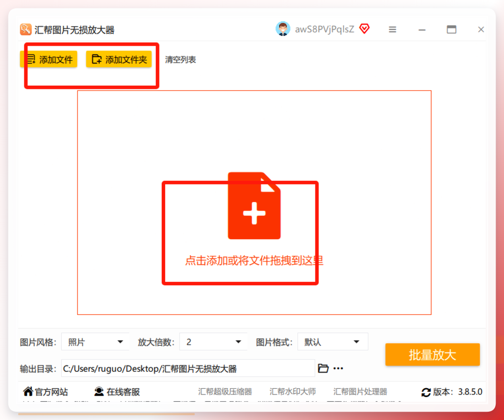
Task: Start processing with 批量放大 button
Action: point(432,355)
